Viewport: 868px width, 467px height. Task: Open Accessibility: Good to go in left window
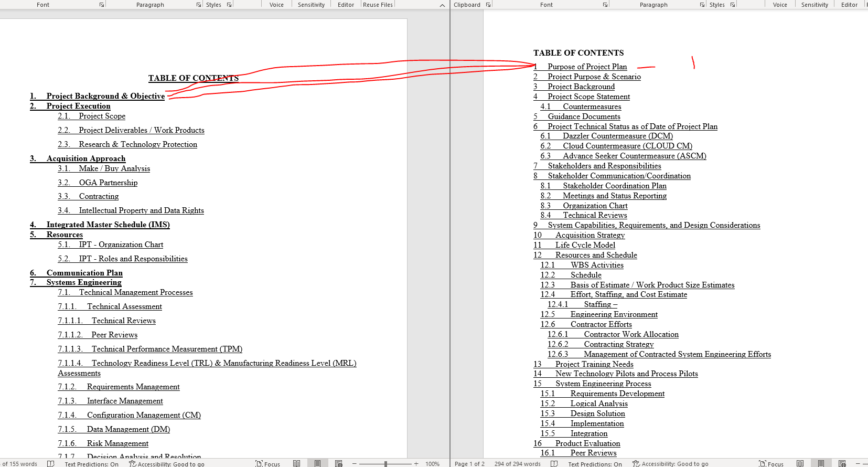(x=167, y=464)
